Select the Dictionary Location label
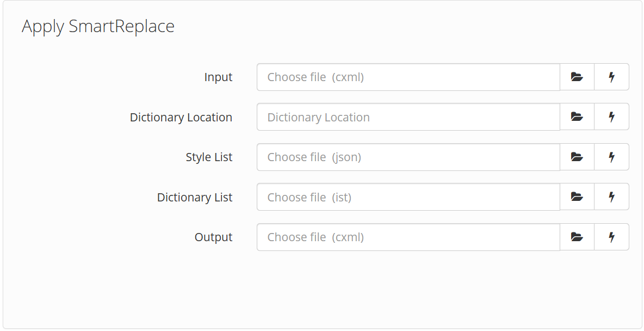This screenshot has height=331, width=644. coord(181,117)
